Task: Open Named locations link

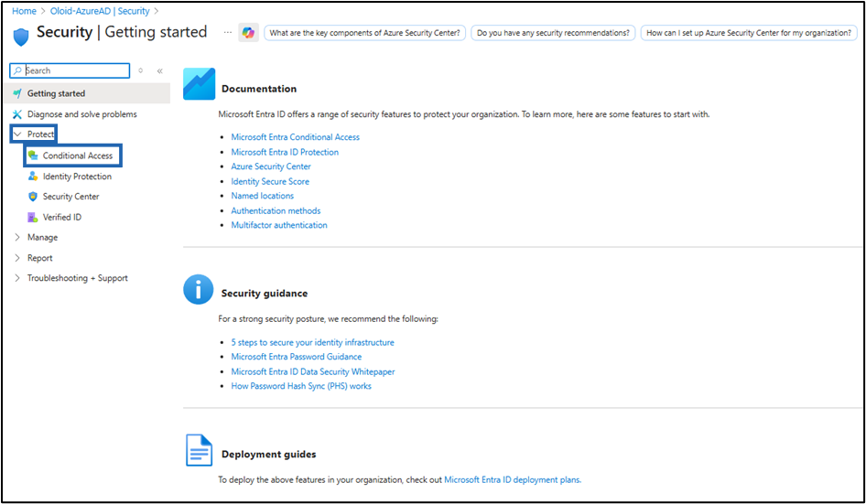Action: tap(263, 196)
